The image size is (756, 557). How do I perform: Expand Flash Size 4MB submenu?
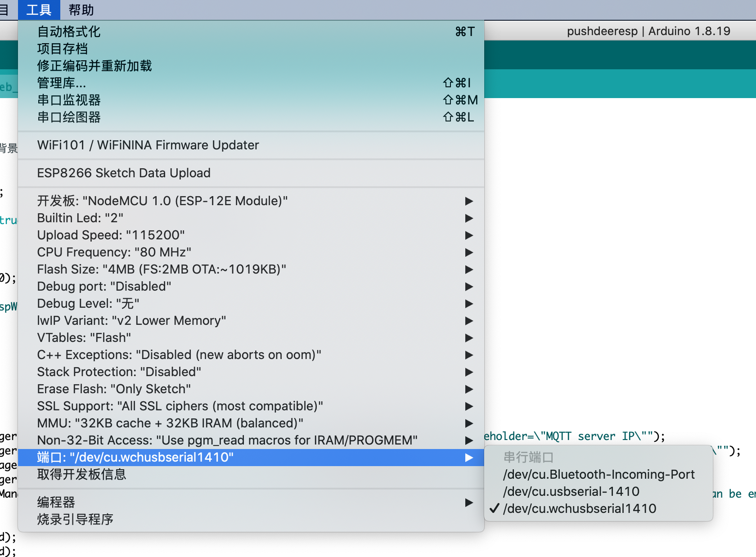pyautogui.click(x=251, y=269)
